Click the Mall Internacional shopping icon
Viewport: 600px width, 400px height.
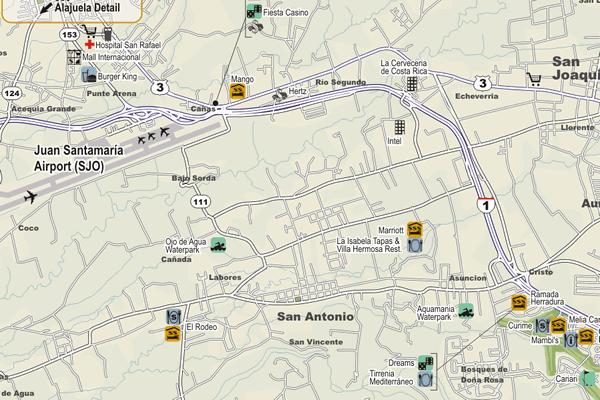(x=74, y=57)
